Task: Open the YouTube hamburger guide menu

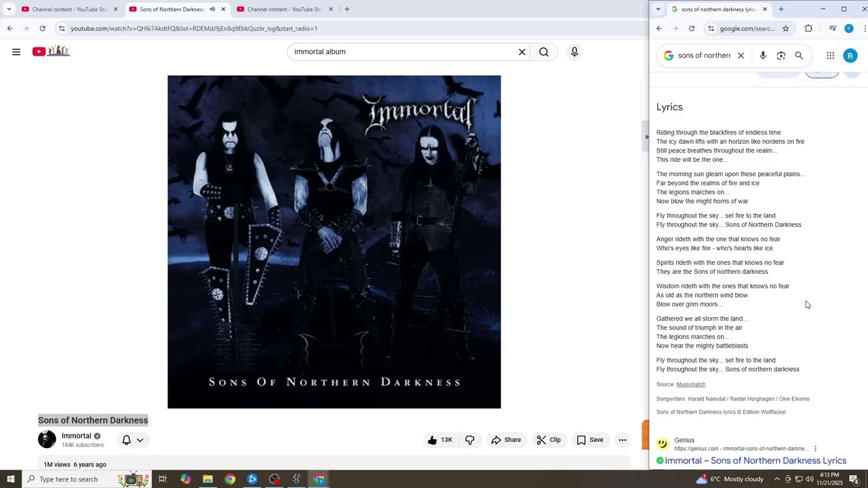Action: pos(16,52)
